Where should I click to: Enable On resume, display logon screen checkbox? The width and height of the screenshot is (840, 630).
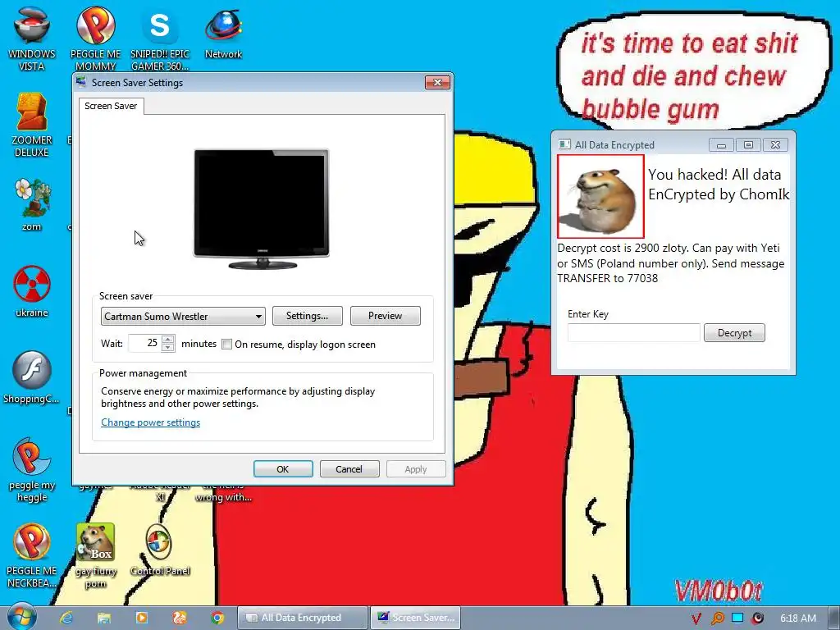[x=227, y=345]
